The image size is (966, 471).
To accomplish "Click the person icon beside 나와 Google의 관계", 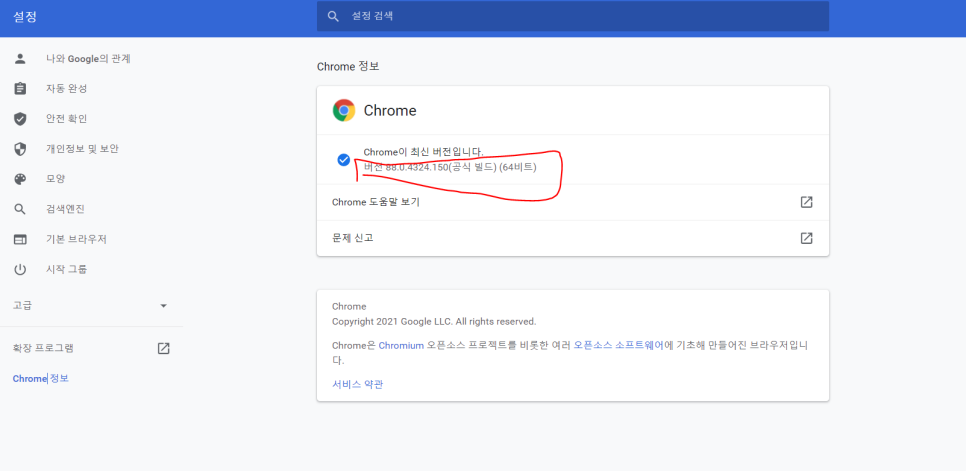I will [x=20, y=58].
